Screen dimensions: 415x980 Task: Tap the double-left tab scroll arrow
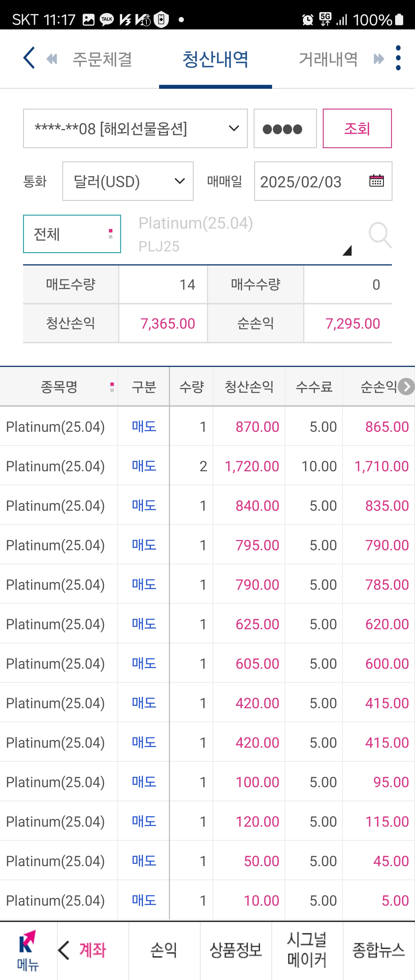52,59
